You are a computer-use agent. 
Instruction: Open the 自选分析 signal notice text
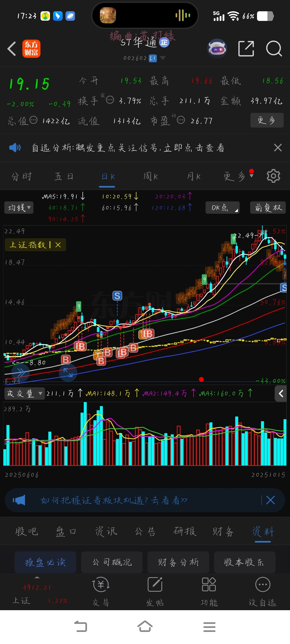[128, 148]
